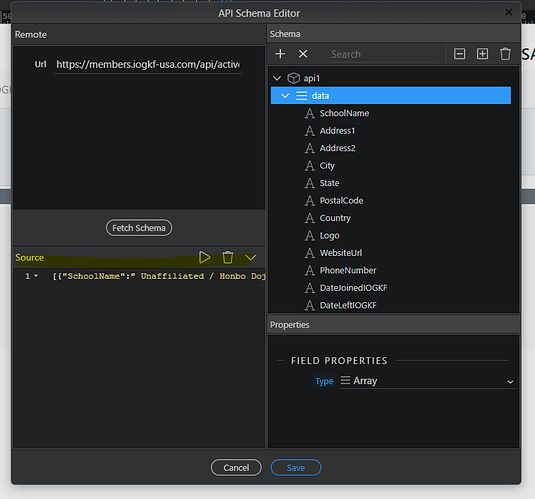Viewport: 535px width, 499px height.
Task: Clear Source with its trash icon
Action: coord(228,257)
